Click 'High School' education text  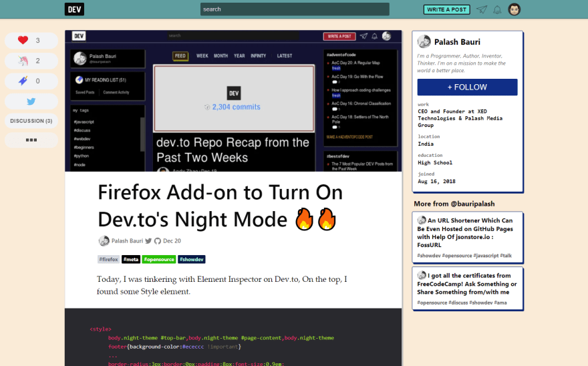435,162
